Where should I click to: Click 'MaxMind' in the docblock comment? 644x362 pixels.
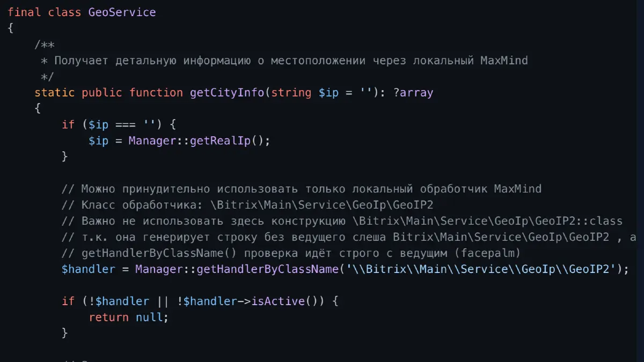[x=504, y=61]
